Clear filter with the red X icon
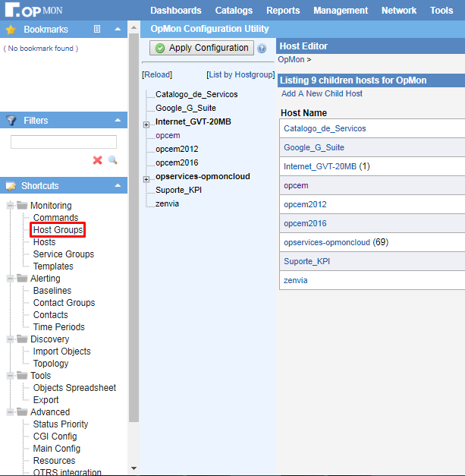Image resolution: width=465 pixels, height=476 pixels. pos(97,160)
